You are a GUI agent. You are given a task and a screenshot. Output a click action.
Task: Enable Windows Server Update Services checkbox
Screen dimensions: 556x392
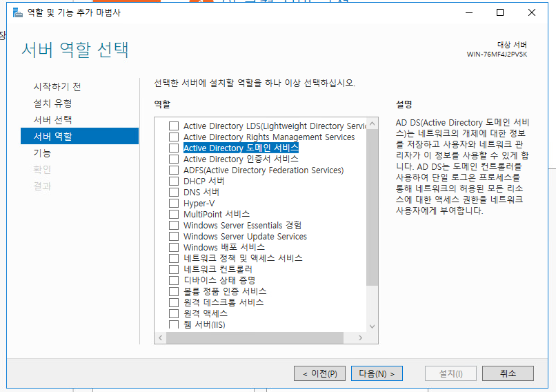174,236
